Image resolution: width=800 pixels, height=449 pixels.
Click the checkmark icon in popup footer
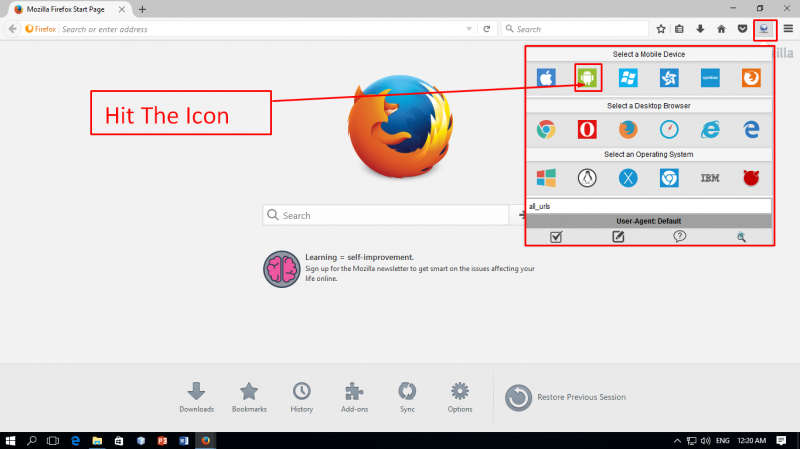pyautogui.click(x=556, y=237)
